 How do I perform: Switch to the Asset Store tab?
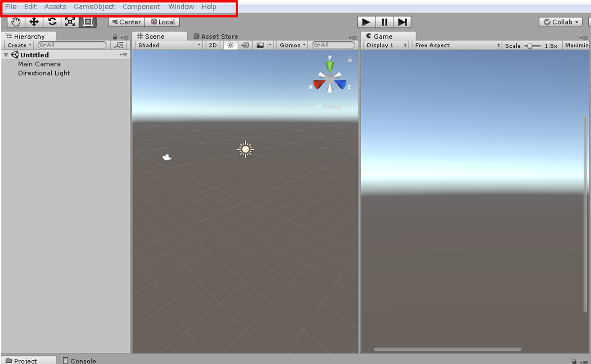[216, 37]
